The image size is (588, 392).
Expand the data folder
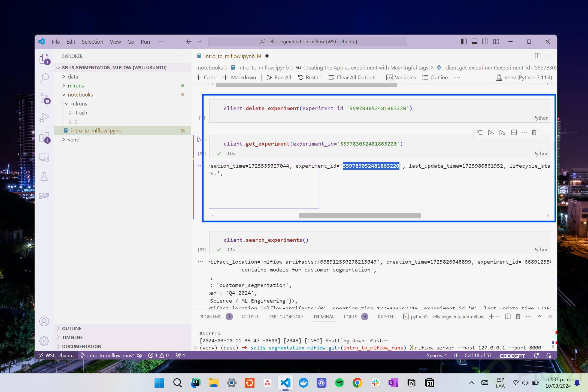tap(73, 77)
